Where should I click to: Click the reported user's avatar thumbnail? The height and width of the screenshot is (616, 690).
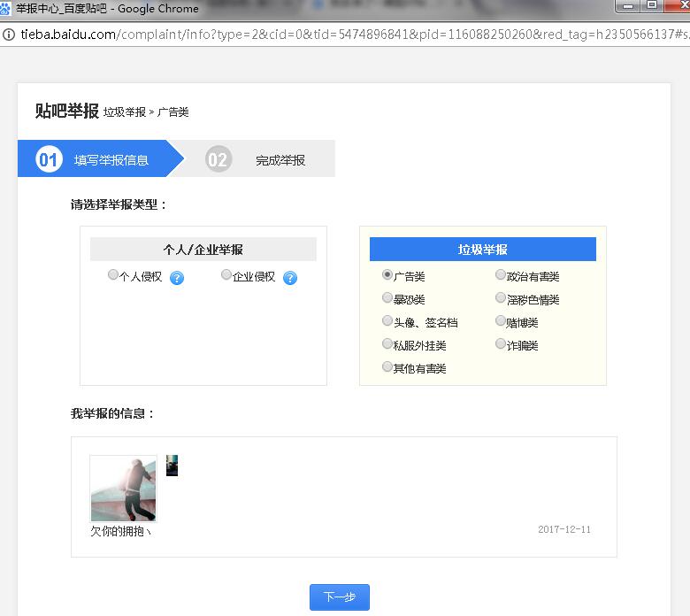123,489
